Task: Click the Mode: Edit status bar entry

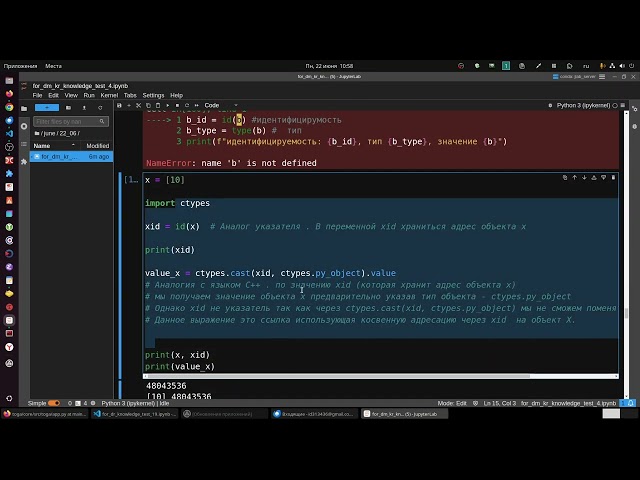Action: [452, 403]
